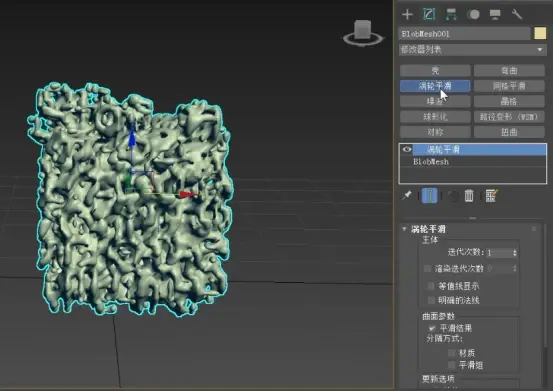Click the blue Z-axis gizmo arrow

click(x=132, y=138)
